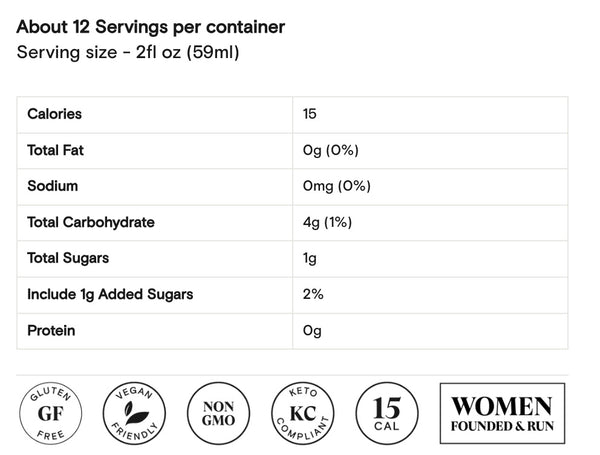Click the Women Founded & Run badge
600x455 pixels.
pyautogui.click(x=501, y=412)
